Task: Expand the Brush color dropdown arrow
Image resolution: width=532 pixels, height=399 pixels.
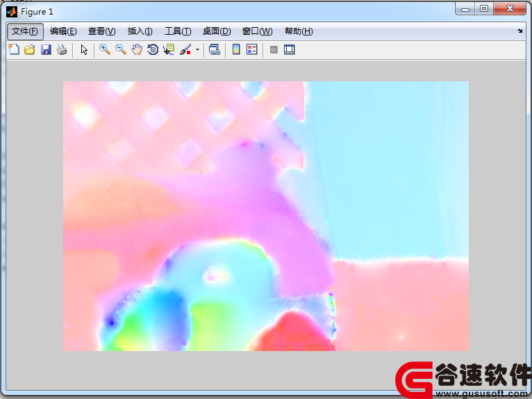Action: pos(197,49)
